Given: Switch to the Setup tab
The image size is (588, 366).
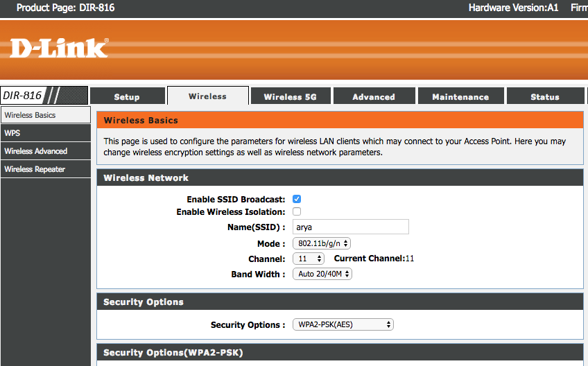Looking at the screenshot, I should (127, 97).
